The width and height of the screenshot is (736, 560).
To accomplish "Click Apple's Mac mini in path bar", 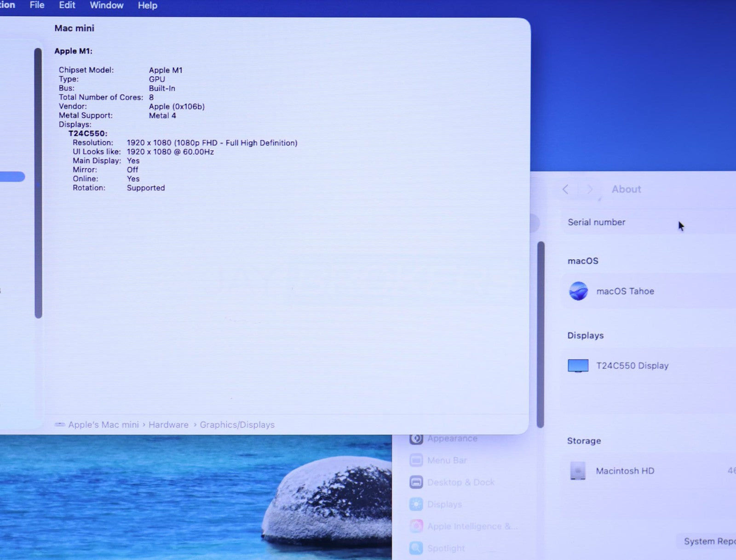I will [103, 425].
